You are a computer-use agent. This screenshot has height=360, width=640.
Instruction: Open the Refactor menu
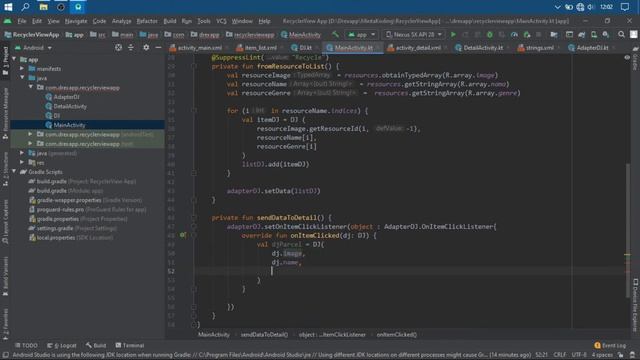tap(147, 21)
